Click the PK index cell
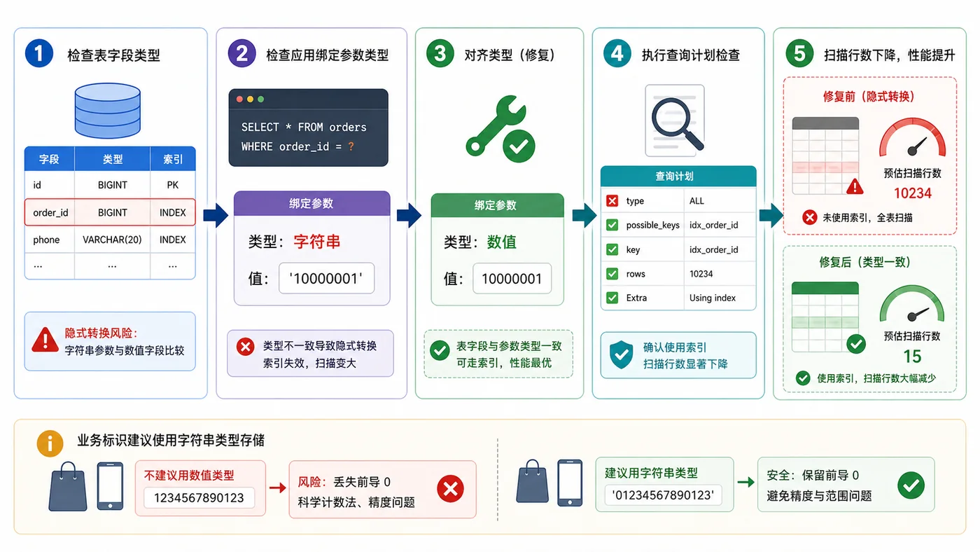Screen dimensions: 980x552 click(x=173, y=186)
